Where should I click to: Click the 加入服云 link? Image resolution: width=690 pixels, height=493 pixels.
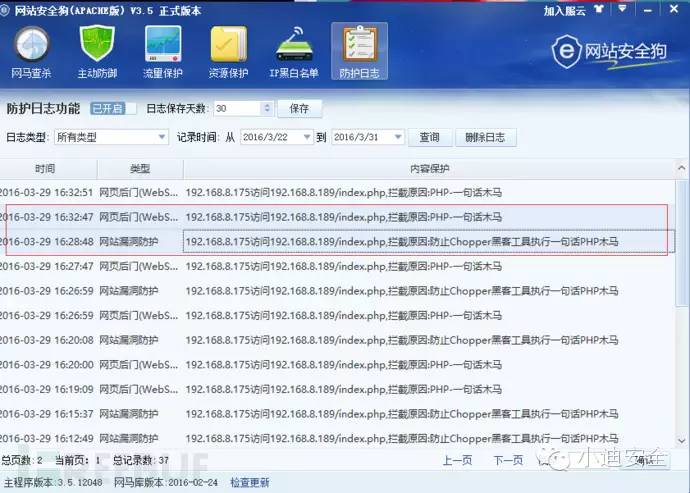coord(565,11)
